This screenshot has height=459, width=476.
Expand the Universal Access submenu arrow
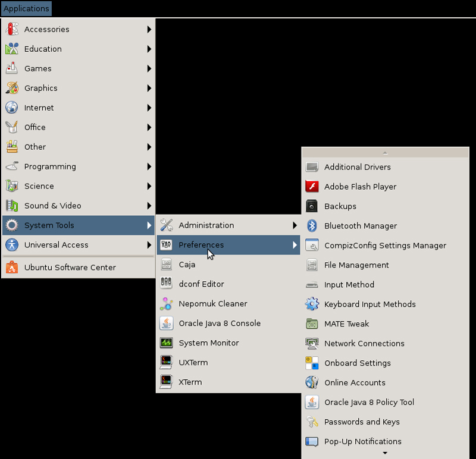[x=149, y=245]
